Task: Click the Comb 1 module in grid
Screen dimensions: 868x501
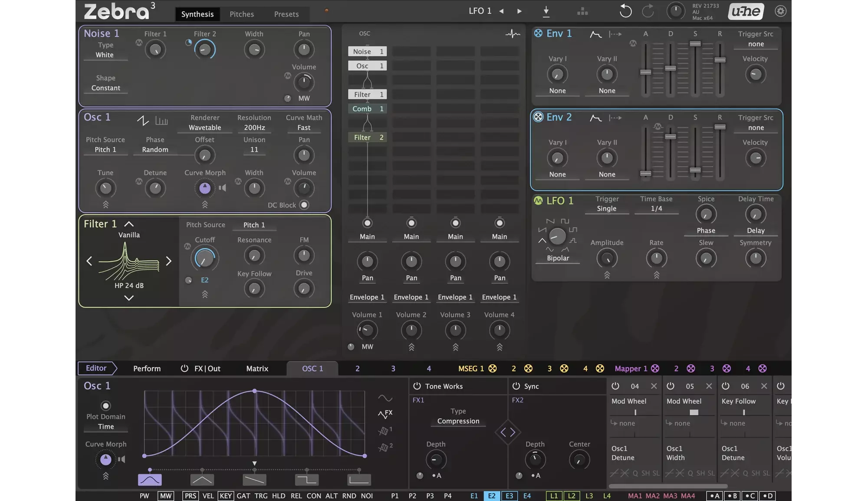Action: click(367, 109)
